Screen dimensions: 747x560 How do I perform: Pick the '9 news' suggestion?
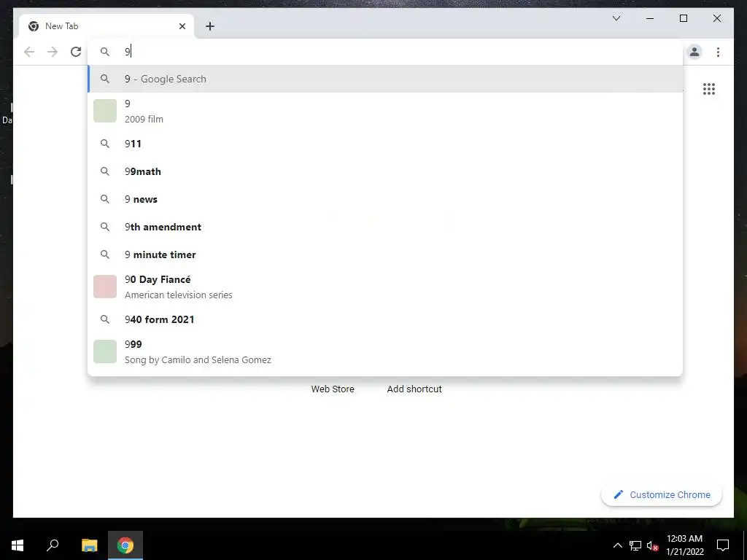pyautogui.click(x=385, y=199)
